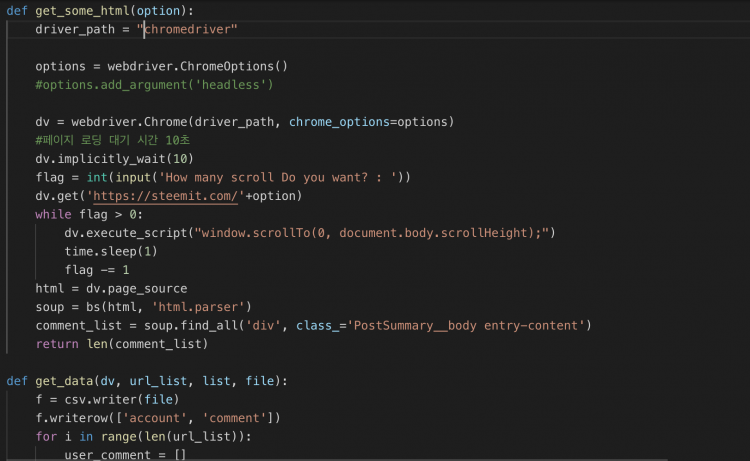Click the commented-out headless argument line
Image resolution: width=750 pixels, height=461 pixels.
point(154,85)
